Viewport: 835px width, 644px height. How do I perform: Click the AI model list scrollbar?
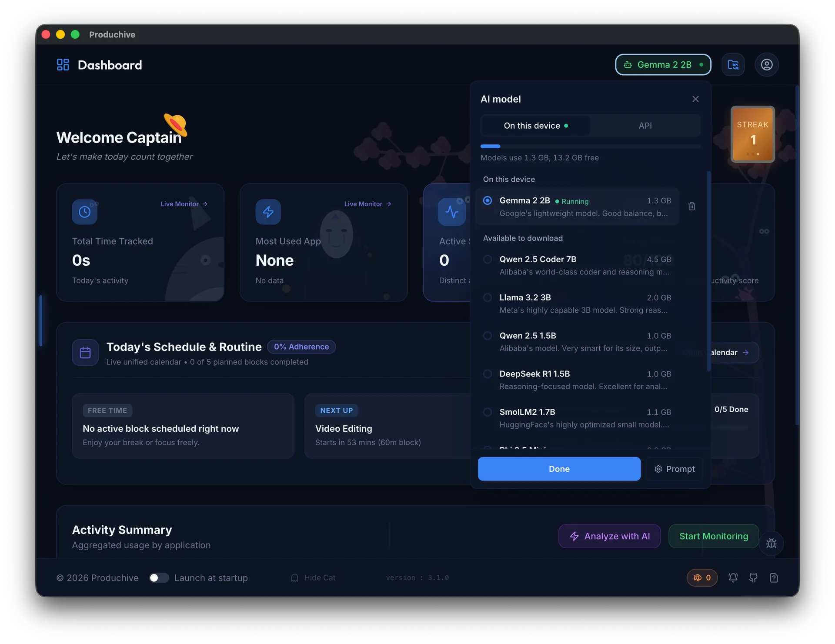click(709, 271)
